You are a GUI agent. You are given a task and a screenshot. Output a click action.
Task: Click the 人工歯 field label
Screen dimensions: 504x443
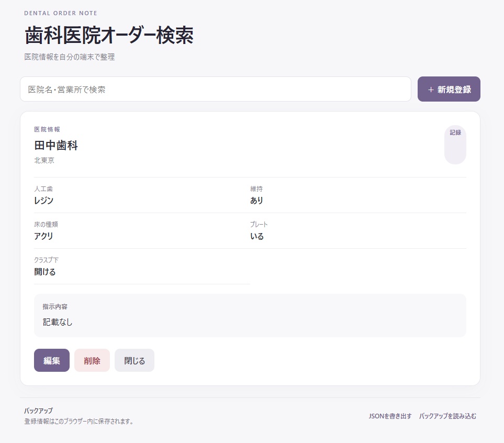pos(43,189)
